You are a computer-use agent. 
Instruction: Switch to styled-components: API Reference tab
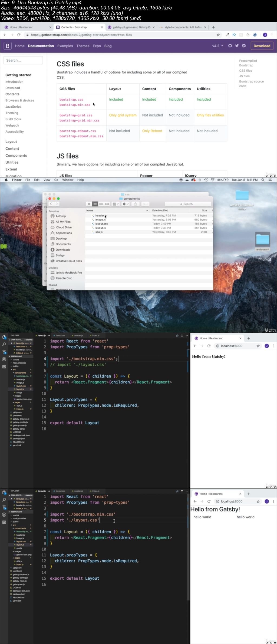click(x=183, y=27)
